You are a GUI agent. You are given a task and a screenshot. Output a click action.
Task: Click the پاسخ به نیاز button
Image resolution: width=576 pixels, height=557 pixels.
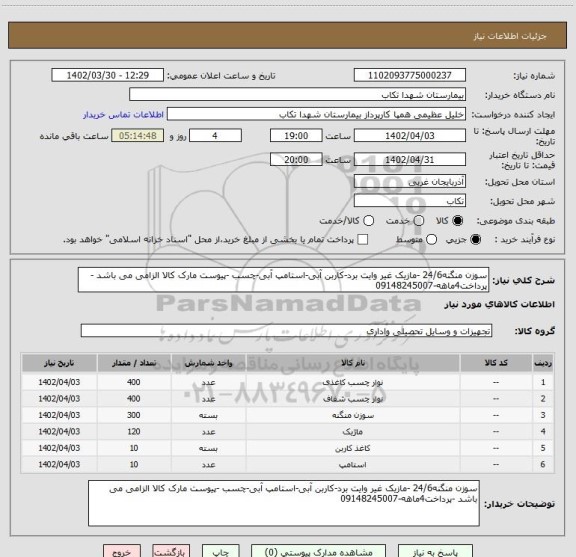[435, 552]
